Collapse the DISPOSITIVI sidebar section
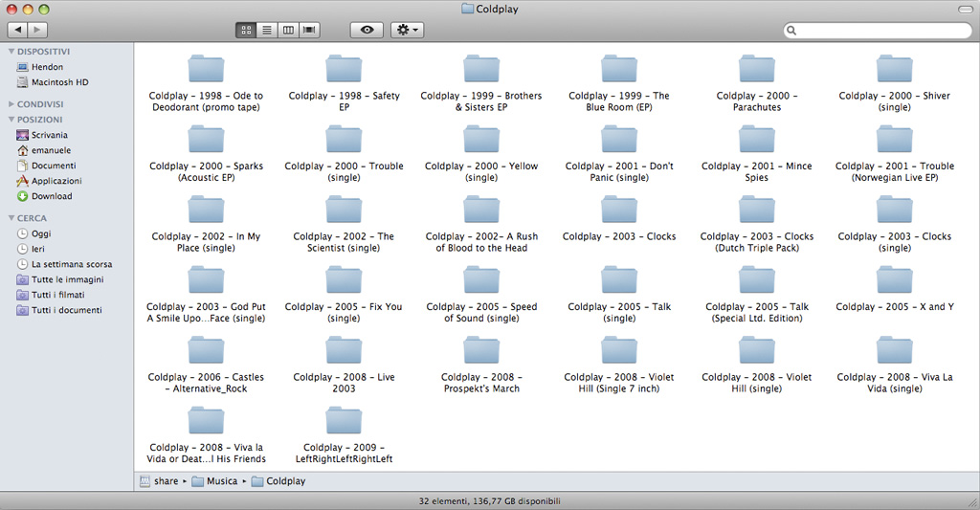 tap(11, 52)
